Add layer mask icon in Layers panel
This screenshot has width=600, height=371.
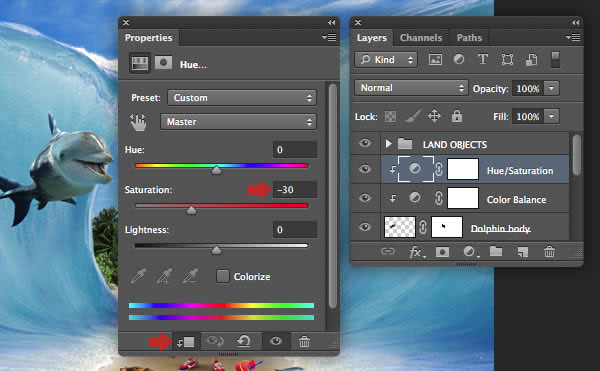click(442, 252)
